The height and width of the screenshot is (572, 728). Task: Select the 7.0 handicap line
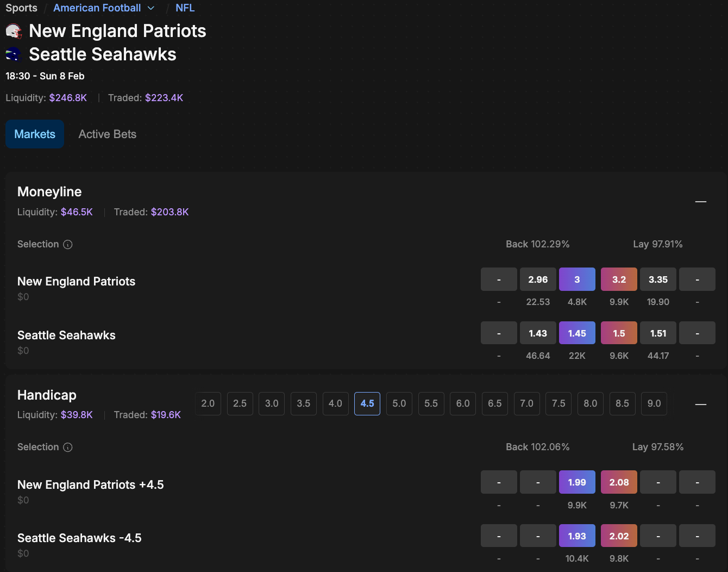(x=527, y=403)
